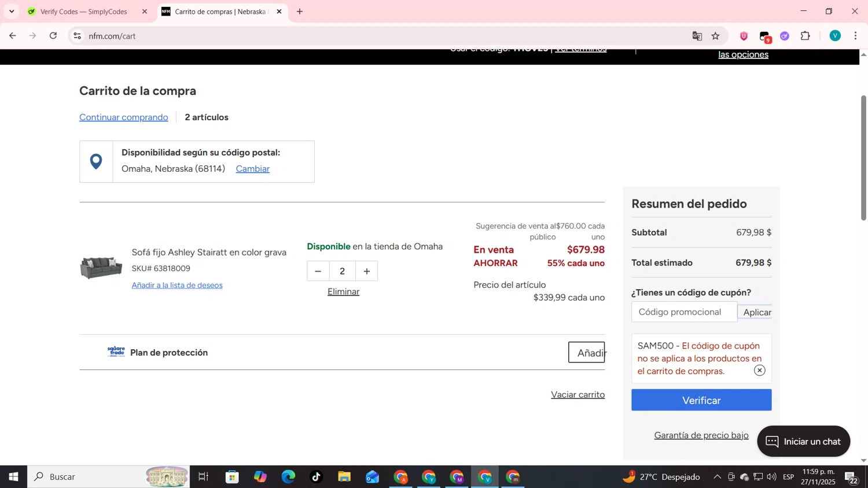Close the Carrito de compras tab
868x488 pixels.
[x=279, y=12]
